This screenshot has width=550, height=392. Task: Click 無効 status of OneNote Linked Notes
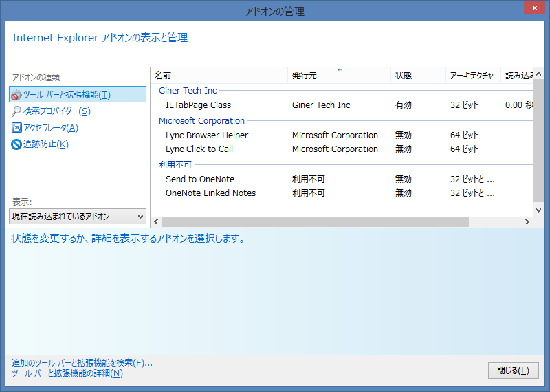click(x=404, y=193)
